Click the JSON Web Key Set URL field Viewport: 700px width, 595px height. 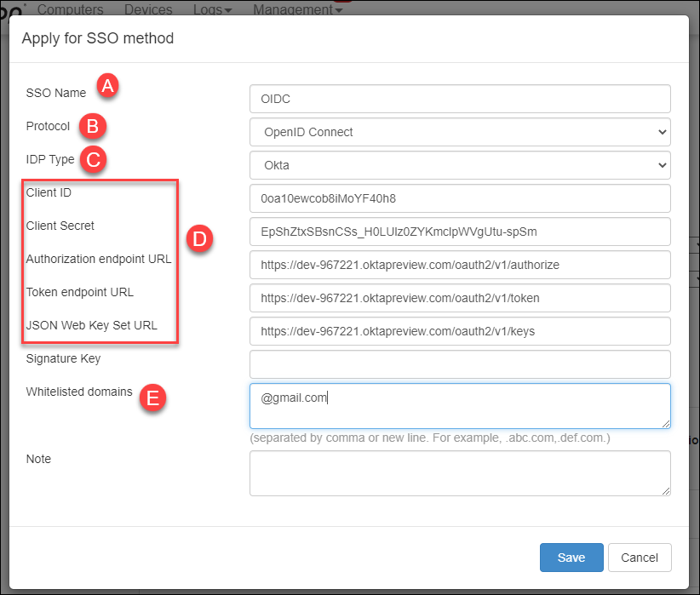(x=460, y=331)
